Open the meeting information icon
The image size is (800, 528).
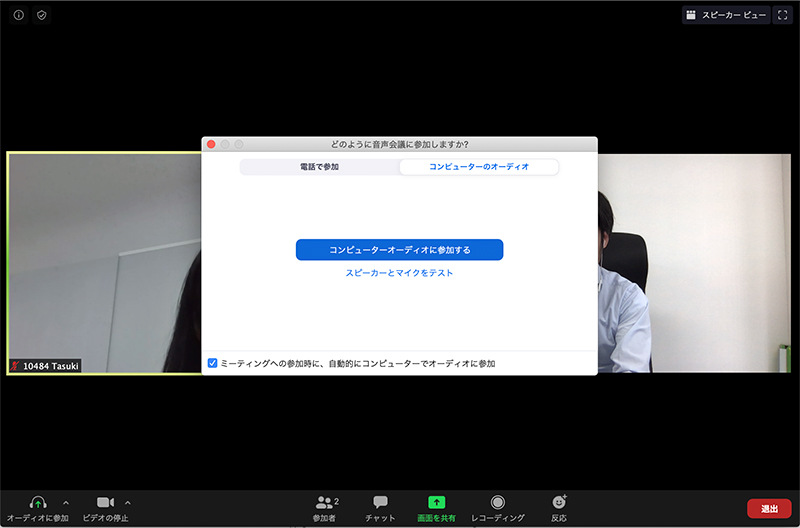pyautogui.click(x=19, y=15)
